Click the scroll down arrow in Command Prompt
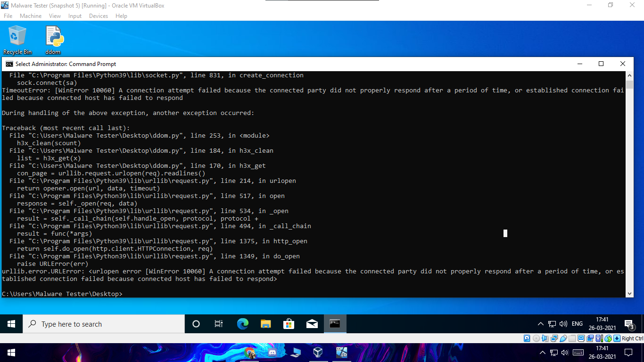Screen dimensions: 644x362 click(x=630, y=293)
